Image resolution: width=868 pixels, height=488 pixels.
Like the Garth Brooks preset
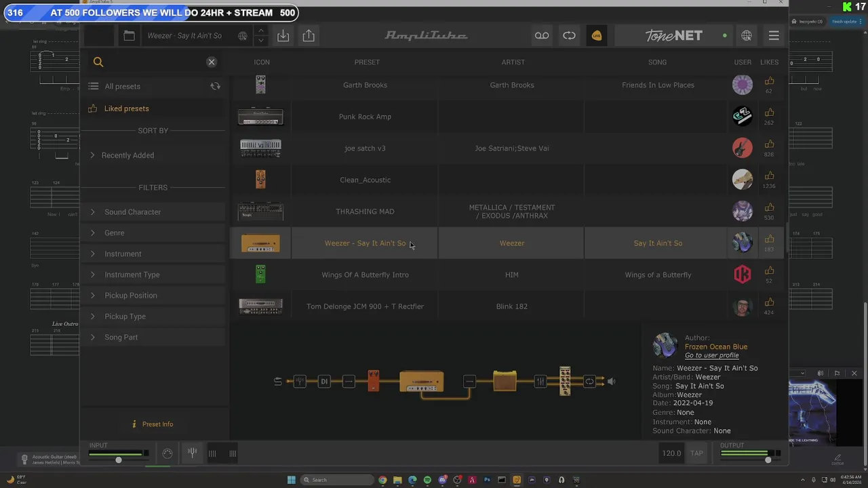pos(769,81)
